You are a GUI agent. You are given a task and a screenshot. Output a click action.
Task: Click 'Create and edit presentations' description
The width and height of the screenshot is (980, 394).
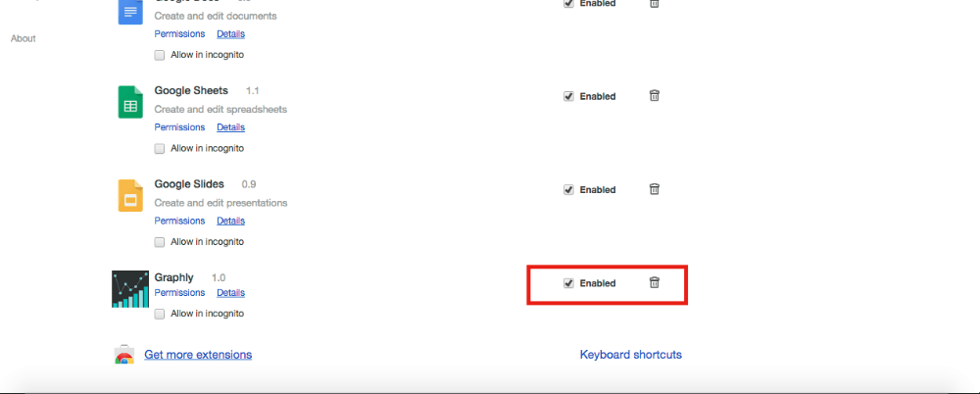click(x=220, y=203)
